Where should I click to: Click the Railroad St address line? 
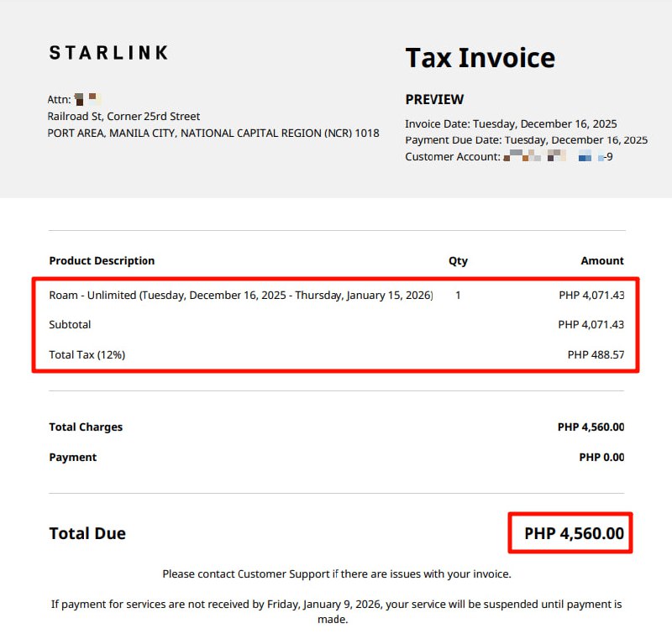point(123,117)
